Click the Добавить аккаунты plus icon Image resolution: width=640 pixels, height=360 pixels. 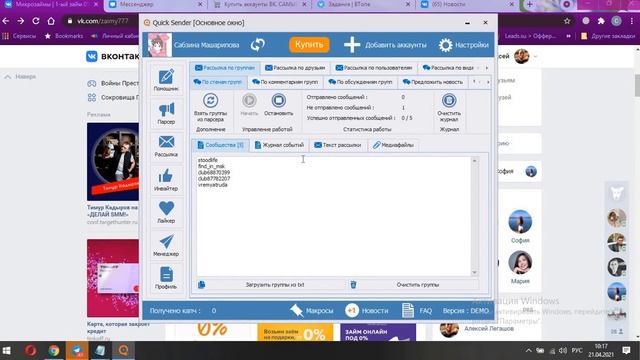click(x=352, y=45)
